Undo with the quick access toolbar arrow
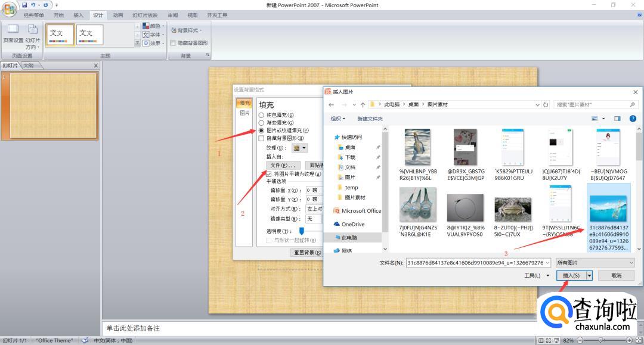Image resolution: width=644 pixels, height=345 pixels. [x=33, y=5]
